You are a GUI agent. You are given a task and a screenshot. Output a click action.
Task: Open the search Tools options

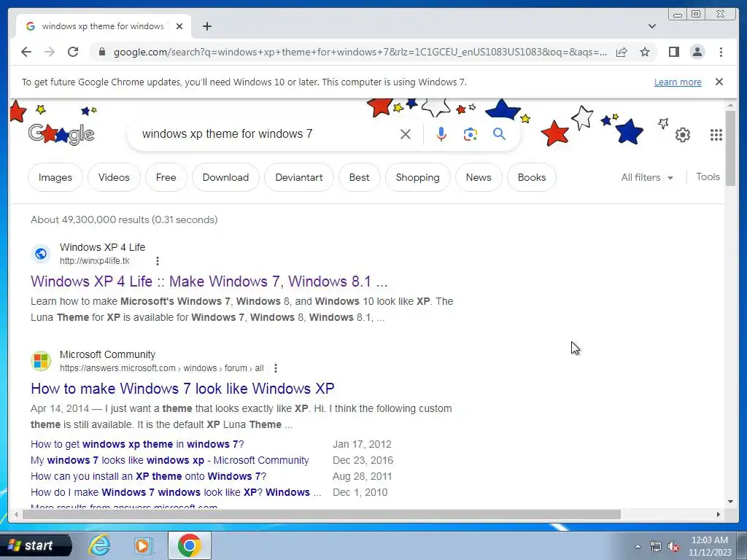[x=708, y=176]
